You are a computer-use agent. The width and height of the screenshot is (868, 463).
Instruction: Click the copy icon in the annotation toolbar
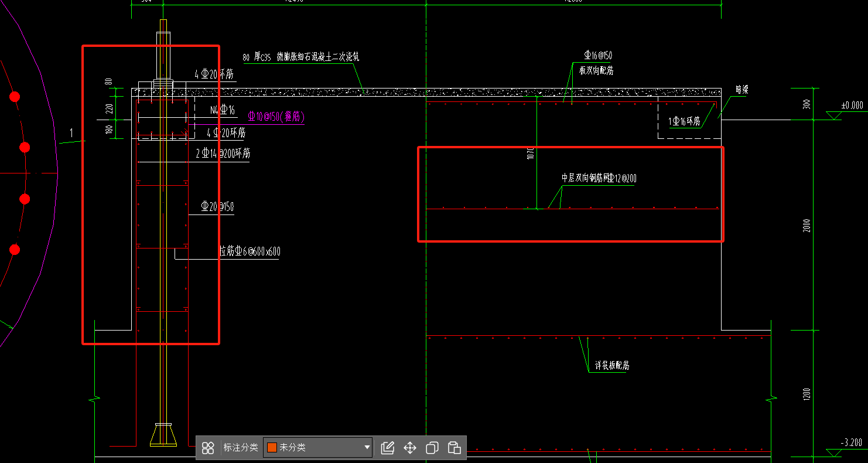[432, 448]
